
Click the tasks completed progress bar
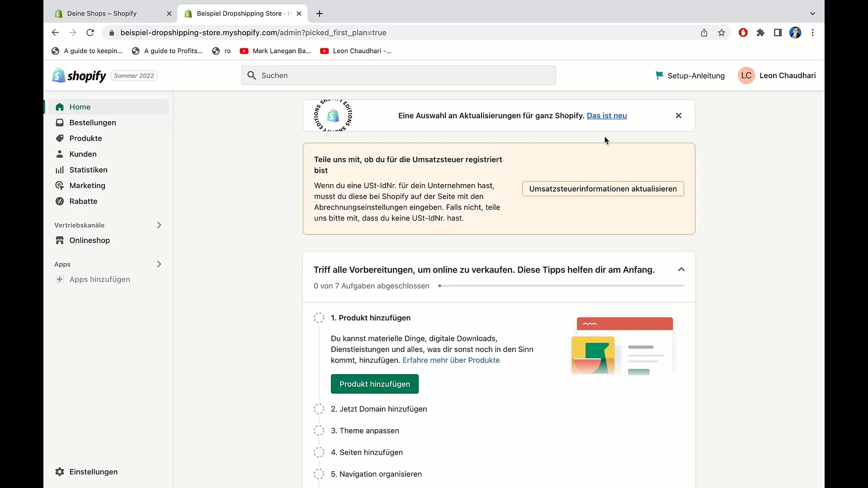coord(561,286)
